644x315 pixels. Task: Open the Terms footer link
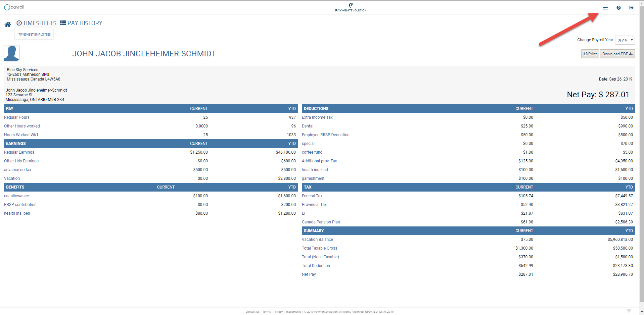pos(266,312)
